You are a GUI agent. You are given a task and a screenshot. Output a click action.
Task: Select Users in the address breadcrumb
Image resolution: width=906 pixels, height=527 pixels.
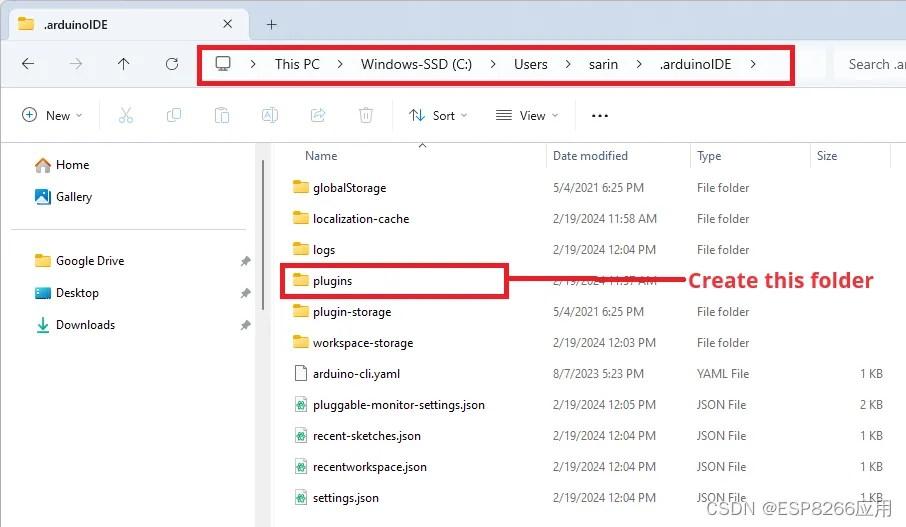pos(530,64)
